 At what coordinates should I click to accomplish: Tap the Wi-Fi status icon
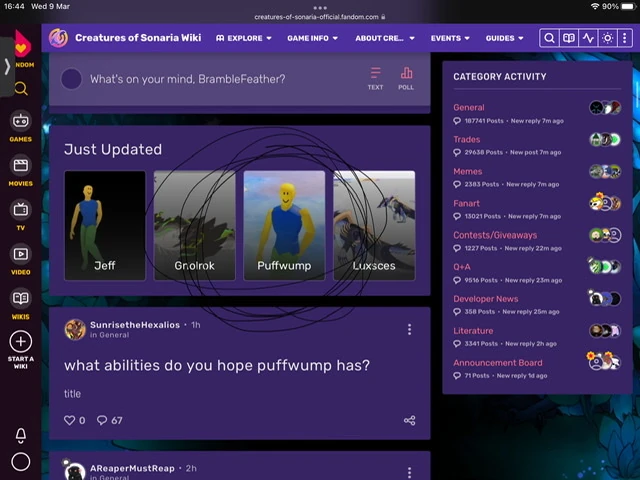(595, 6)
